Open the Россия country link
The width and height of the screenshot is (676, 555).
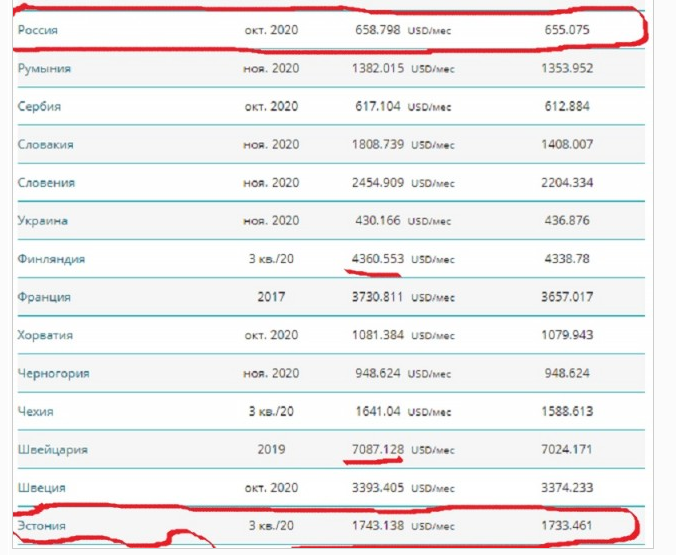(38, 30)
